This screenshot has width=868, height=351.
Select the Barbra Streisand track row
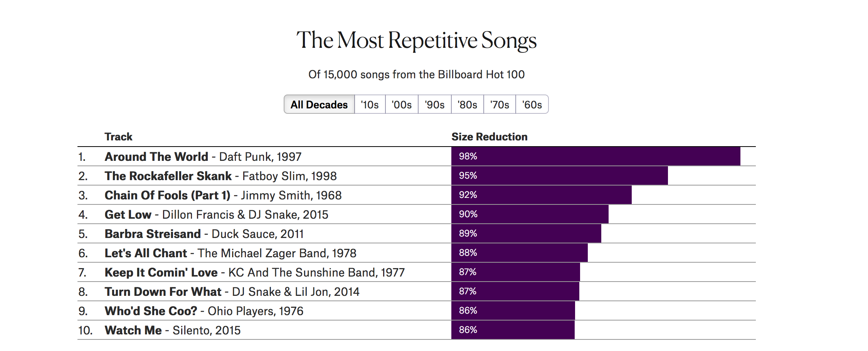pyautogui.click(x=152, y=234)
